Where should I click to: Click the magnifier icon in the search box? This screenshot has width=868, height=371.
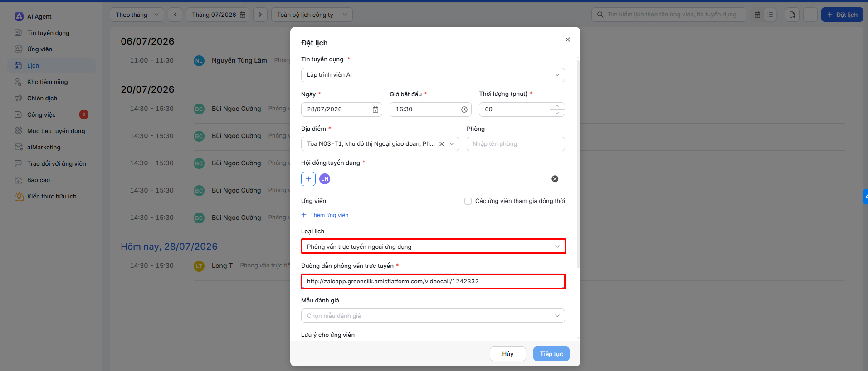coord(600,15)
